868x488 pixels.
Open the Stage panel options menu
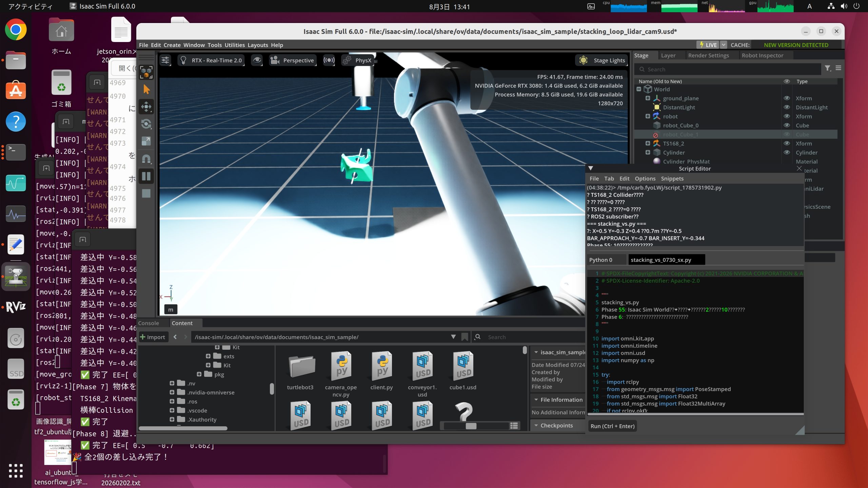click(839, 68)
